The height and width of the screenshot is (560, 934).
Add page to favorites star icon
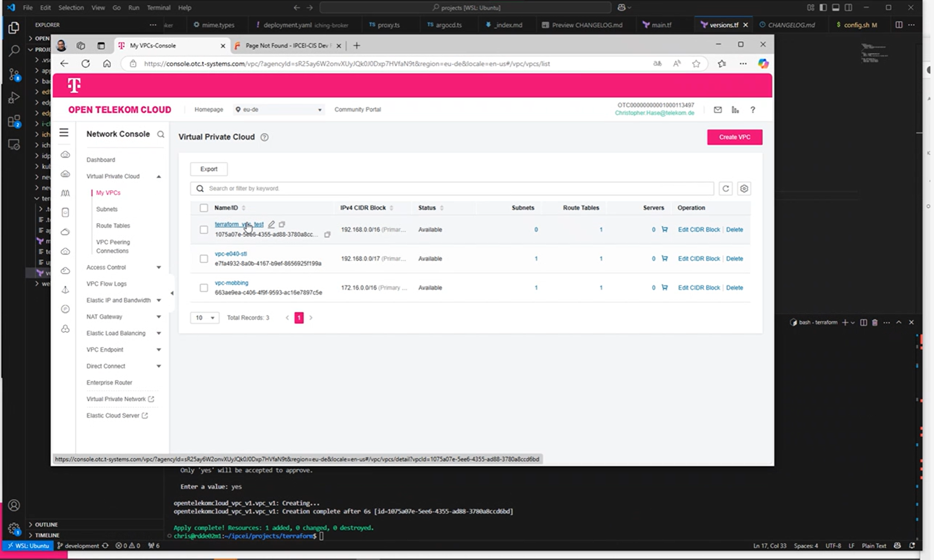[x=696, y=64]
